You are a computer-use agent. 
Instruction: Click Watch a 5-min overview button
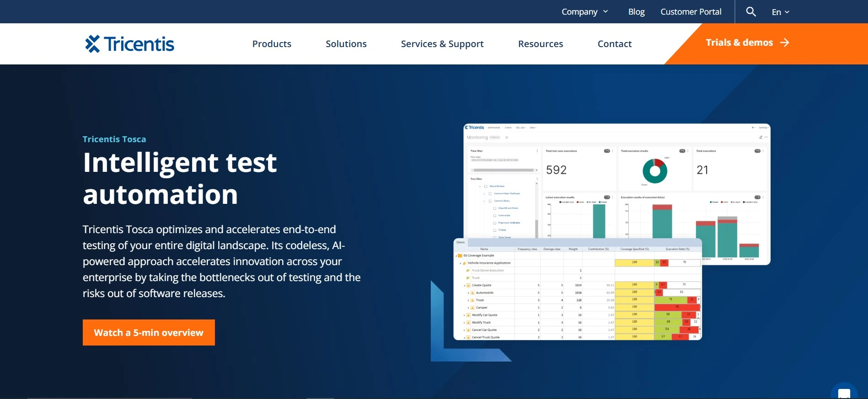coord(149,332)
